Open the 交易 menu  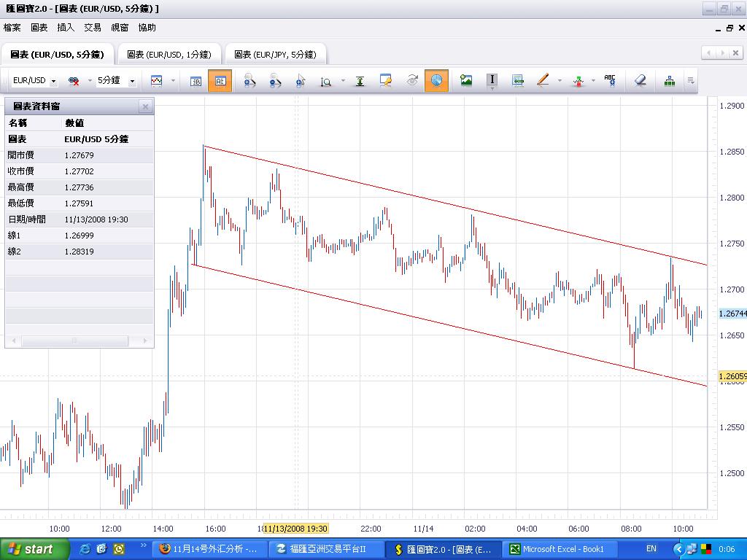[93, 28]
